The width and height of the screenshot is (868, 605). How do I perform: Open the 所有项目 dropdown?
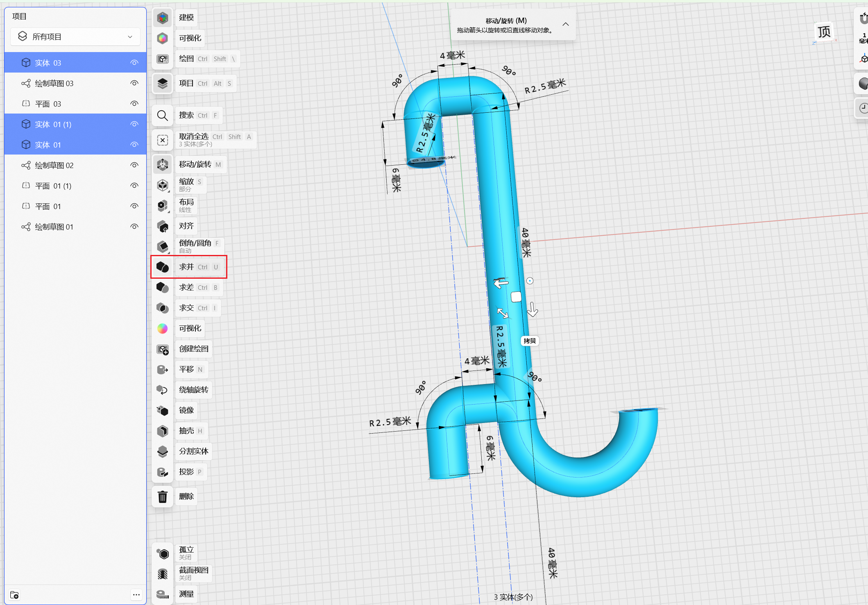click(x=75, y=37)
